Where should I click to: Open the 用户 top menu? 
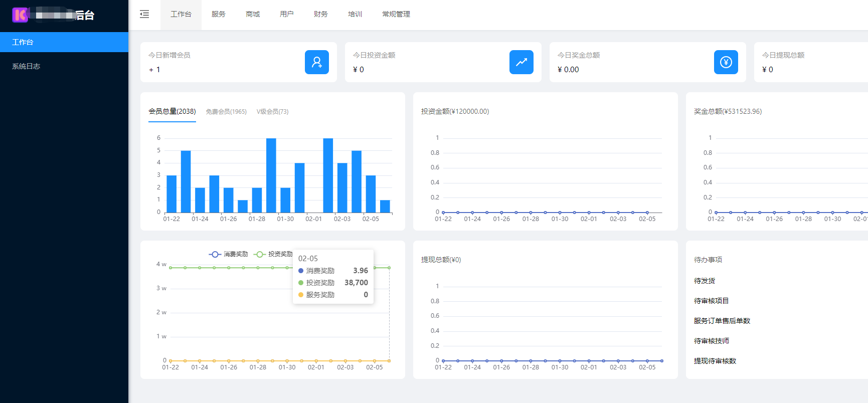click(x=287, y=15)
